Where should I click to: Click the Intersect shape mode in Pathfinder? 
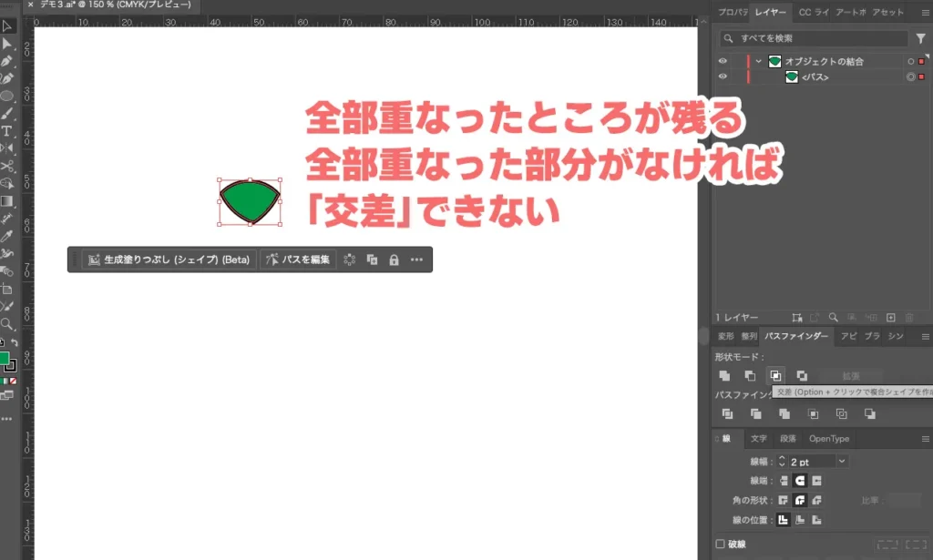(x=775, y=375)
